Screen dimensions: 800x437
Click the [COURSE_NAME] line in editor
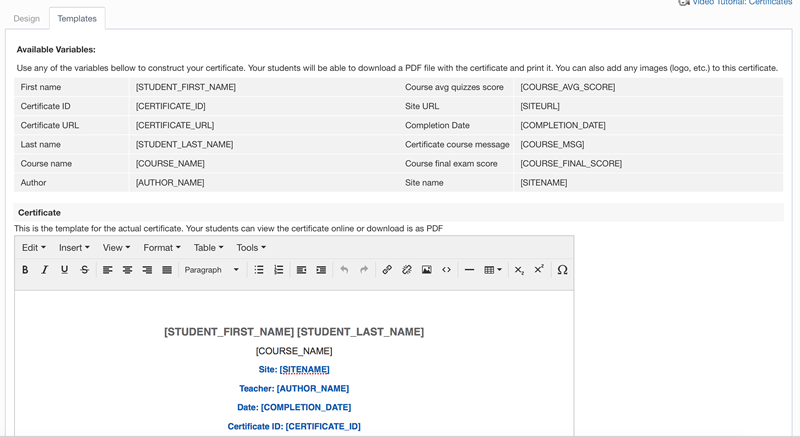pos(294,351)
